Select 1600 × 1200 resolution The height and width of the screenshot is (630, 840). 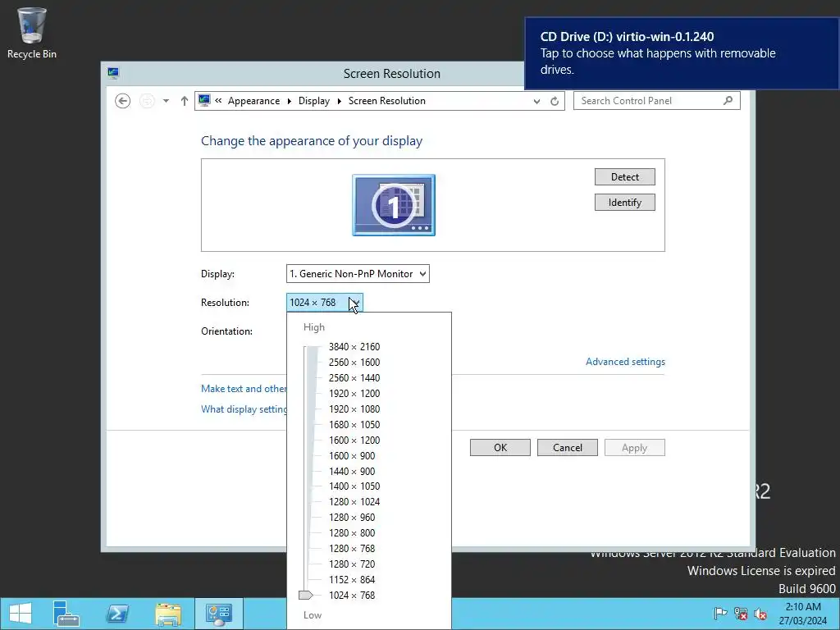[354, 440]
